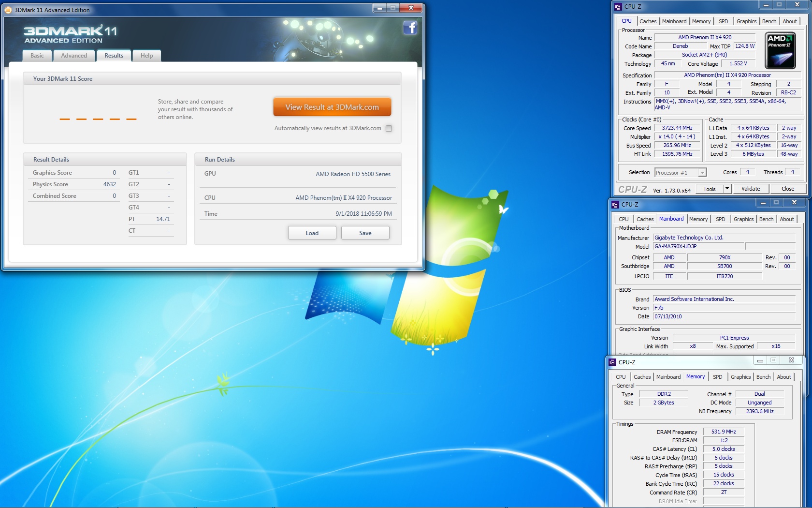
Task: Click the Mainboard CPU-Z window title icon
Action: pos(615,204)
